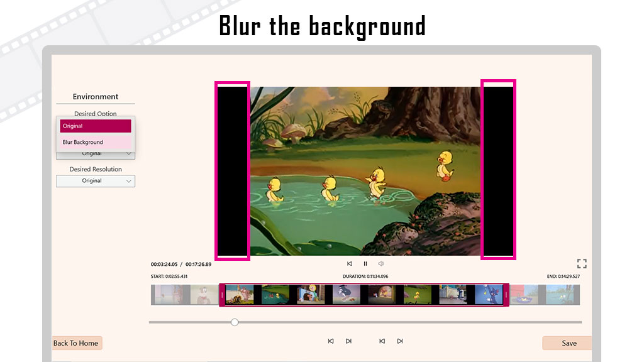Select the blue cat thumbnail in the timeline

click(x=489, y=295)
